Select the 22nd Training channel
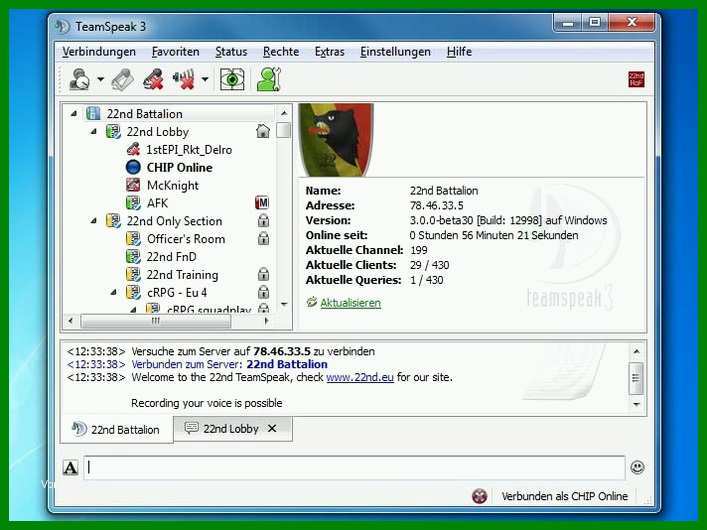This screenshot has width=707, height=530. pyautogui.click(x=183, y=275)
